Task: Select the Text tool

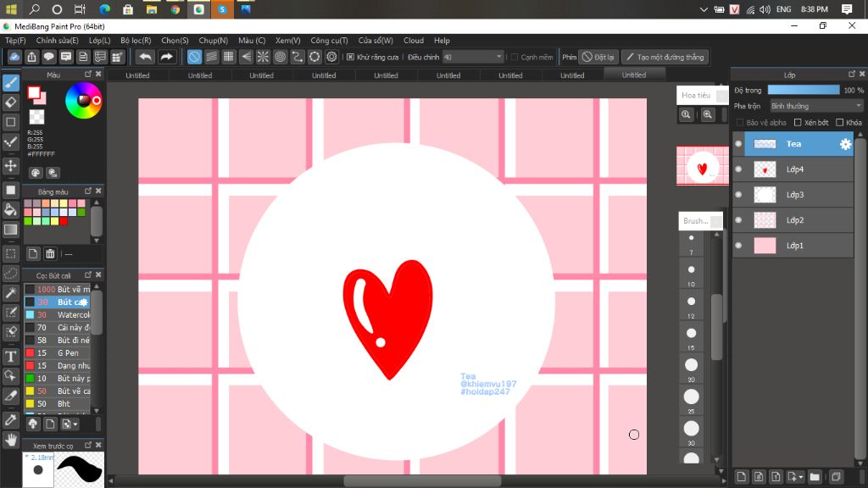Action: click(10, 357)
